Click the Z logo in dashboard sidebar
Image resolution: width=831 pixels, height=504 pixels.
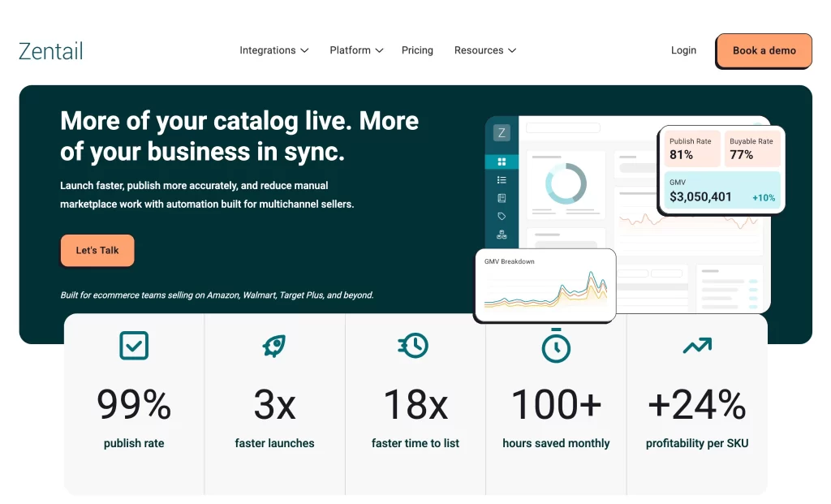tap(502, 132)
